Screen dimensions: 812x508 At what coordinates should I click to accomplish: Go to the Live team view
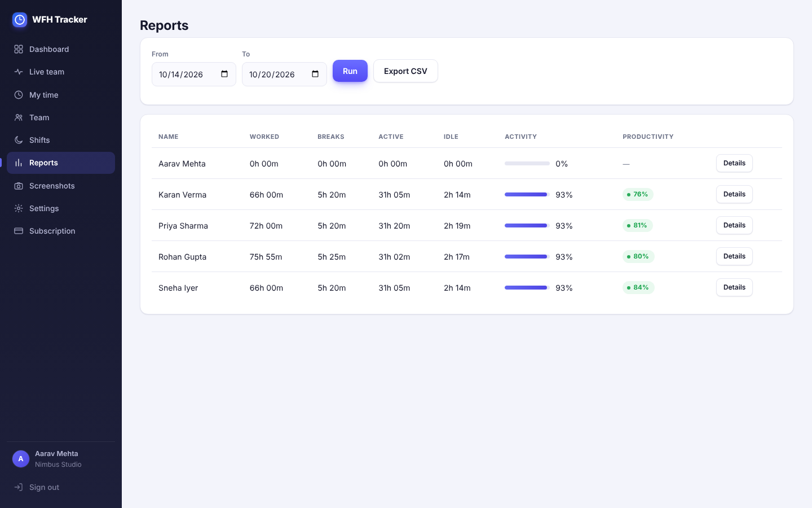[x=61, y=72]
